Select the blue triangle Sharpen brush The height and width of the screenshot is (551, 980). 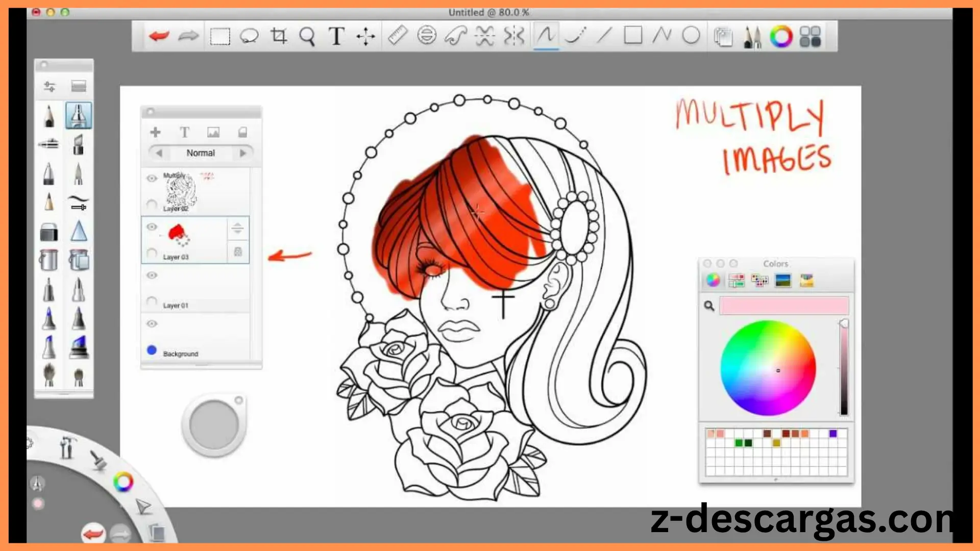coord(79,231)
